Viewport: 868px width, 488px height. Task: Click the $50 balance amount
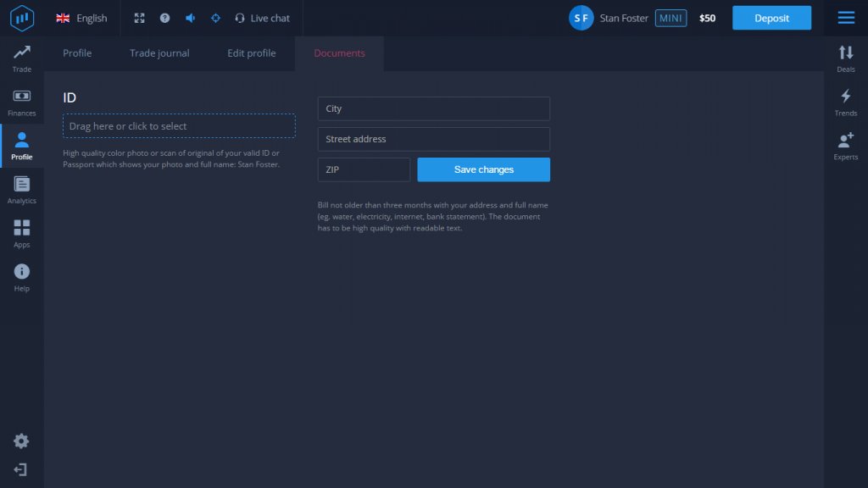click(708, 19)
